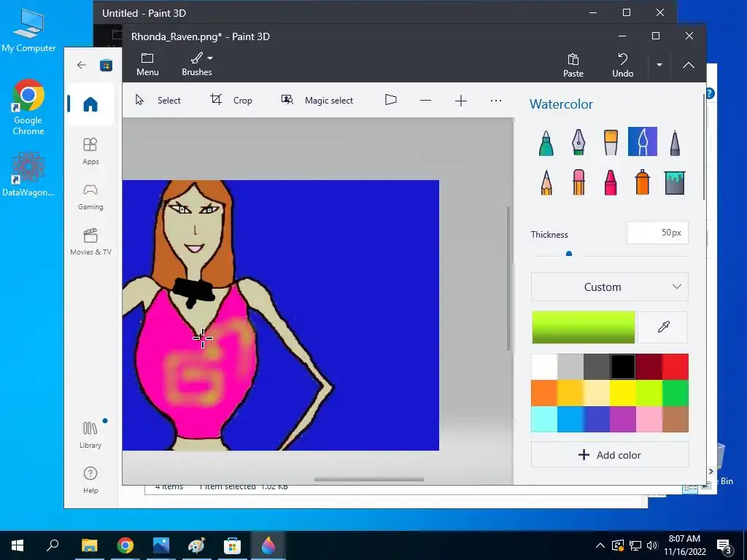
Task: Open the DataWagon desktop shortcut
Action: [x=28, y=174]
